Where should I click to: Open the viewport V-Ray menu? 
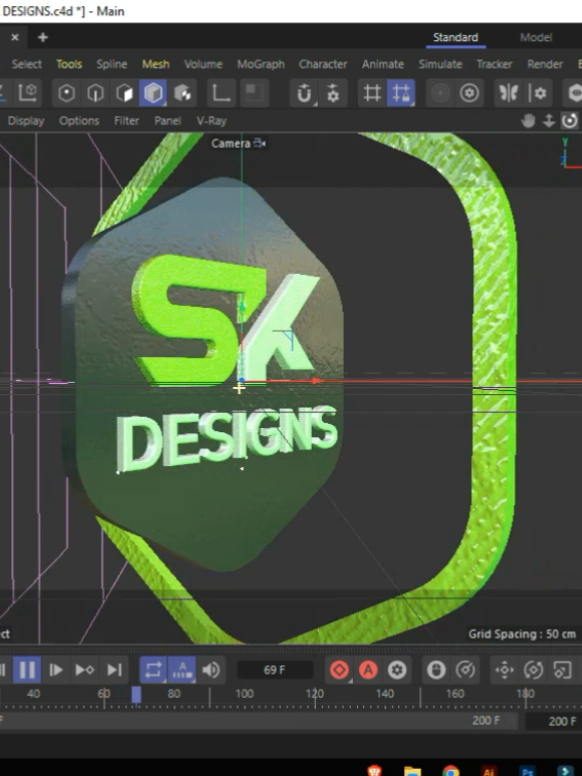click(x=211, y=121)
